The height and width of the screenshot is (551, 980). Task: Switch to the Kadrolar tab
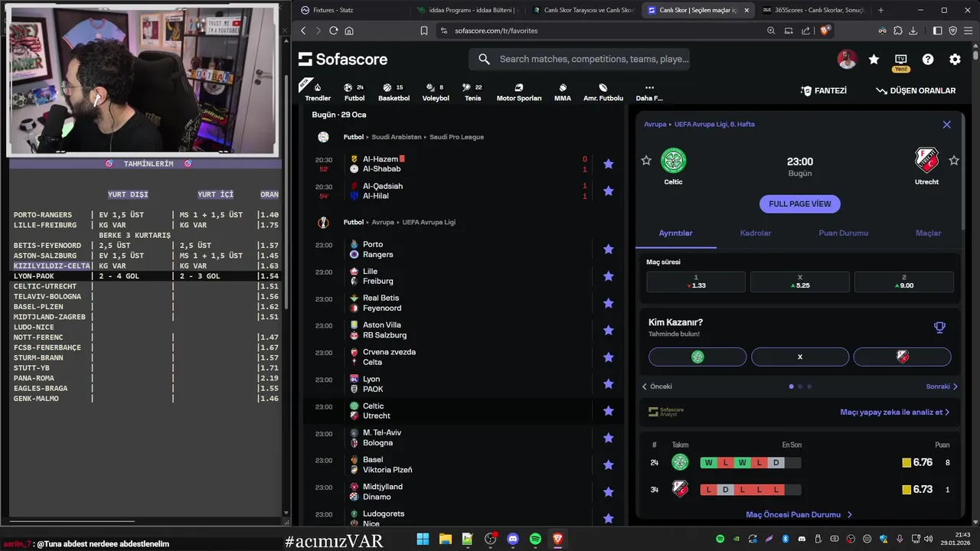pos(756,233)
